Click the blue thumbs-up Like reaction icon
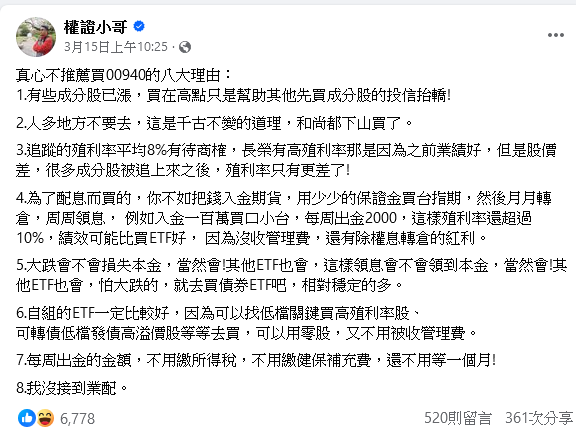Viewport: 576px width, 439px height. (x=27, y=418)
